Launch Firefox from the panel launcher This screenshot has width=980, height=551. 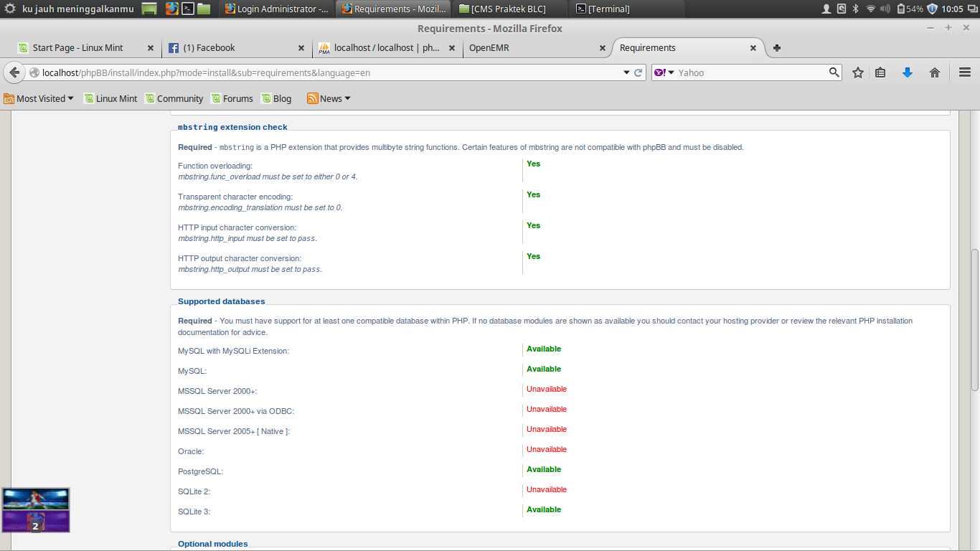click(172, 9)
